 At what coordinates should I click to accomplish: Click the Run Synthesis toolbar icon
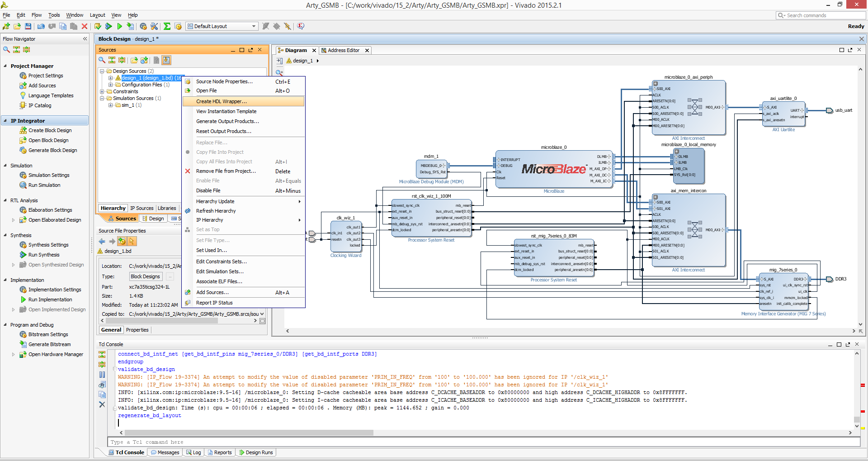coord(108,26)
